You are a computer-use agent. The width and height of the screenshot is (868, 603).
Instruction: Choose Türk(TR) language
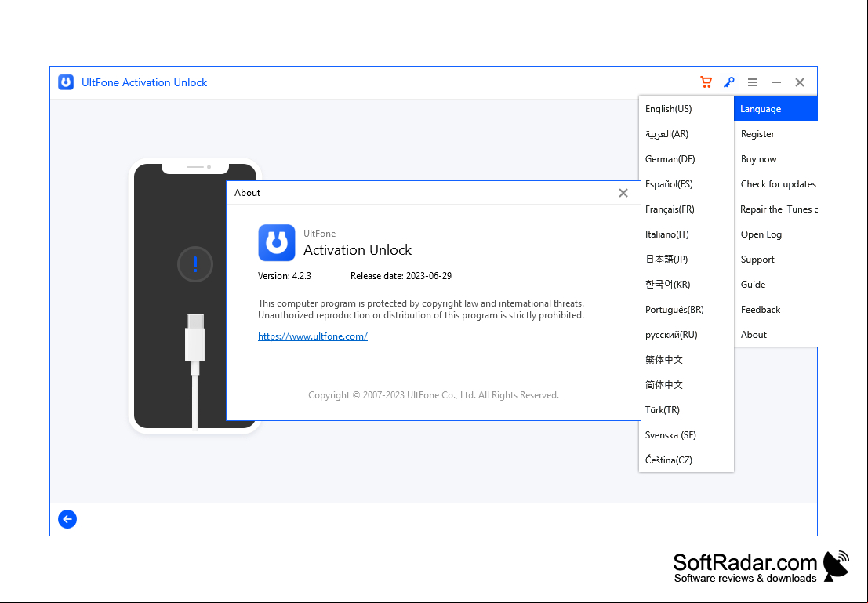click(x=686, y=410)
